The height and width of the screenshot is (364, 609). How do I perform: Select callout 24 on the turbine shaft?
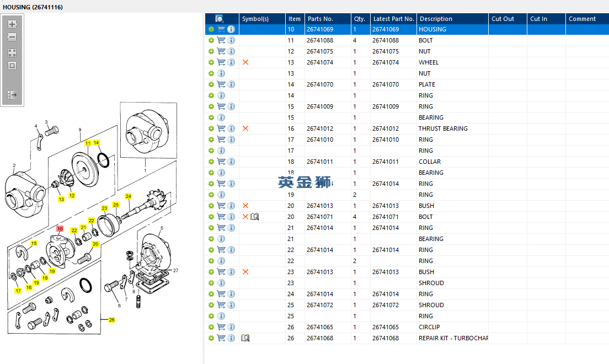pos(128,196)
